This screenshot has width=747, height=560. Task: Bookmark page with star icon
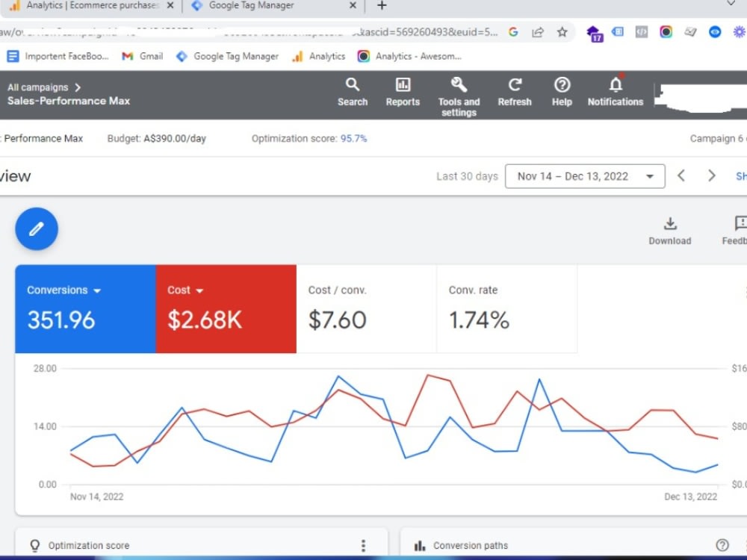click(x=562, y=32)
